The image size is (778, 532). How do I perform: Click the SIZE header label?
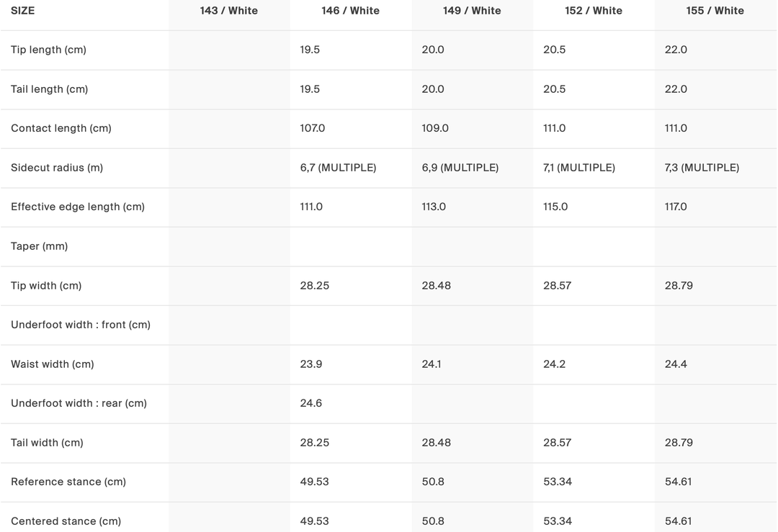tap(23, 11)
